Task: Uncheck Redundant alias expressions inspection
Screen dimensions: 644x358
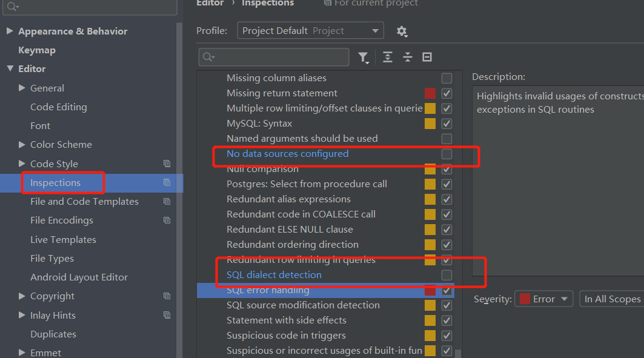Action: [446, 199]
